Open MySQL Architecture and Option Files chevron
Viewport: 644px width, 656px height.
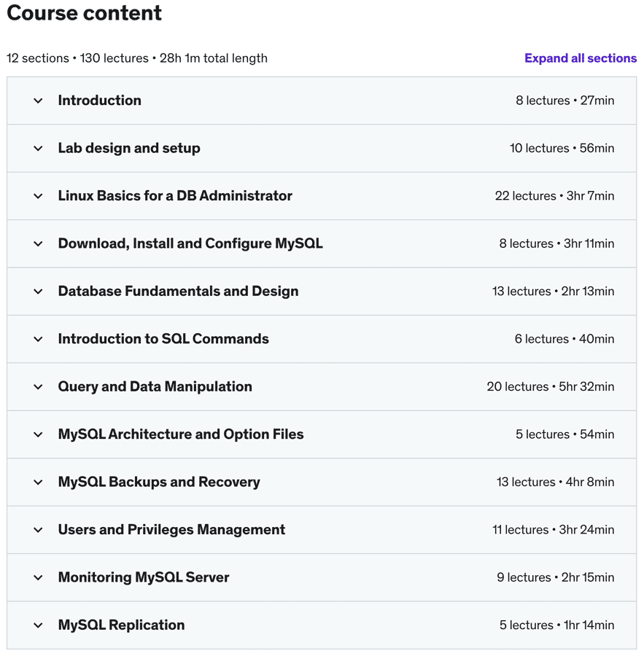click(38, 434)
